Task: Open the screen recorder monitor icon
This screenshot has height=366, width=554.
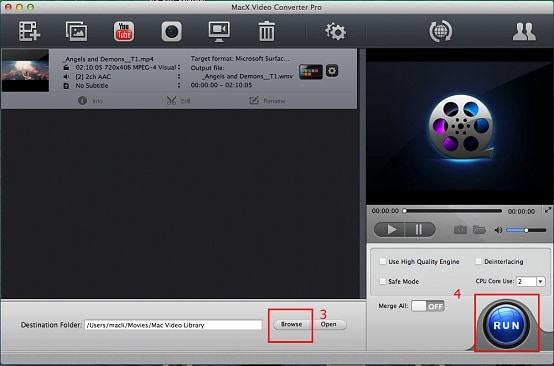Action: click(x=219, y=31)
